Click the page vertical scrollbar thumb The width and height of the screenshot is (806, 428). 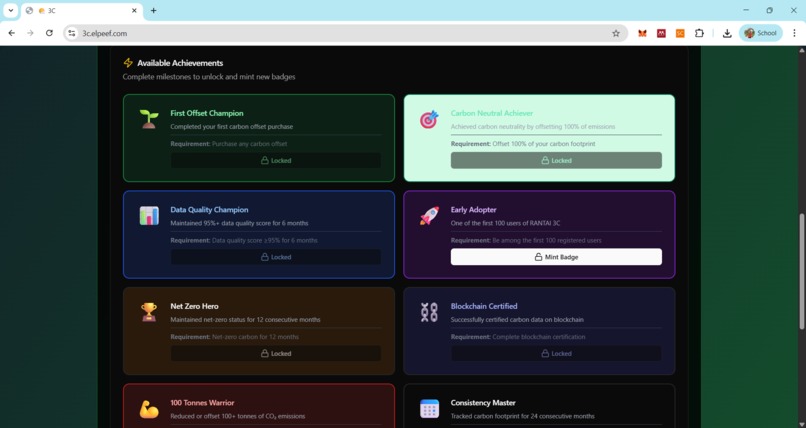click(801, 271)
